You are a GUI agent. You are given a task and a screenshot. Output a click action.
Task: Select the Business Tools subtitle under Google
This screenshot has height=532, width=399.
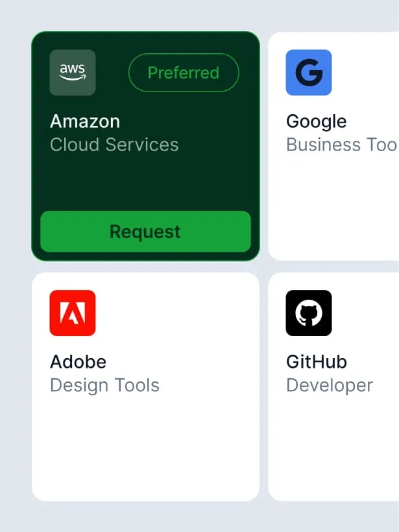(x=343, y=145)
